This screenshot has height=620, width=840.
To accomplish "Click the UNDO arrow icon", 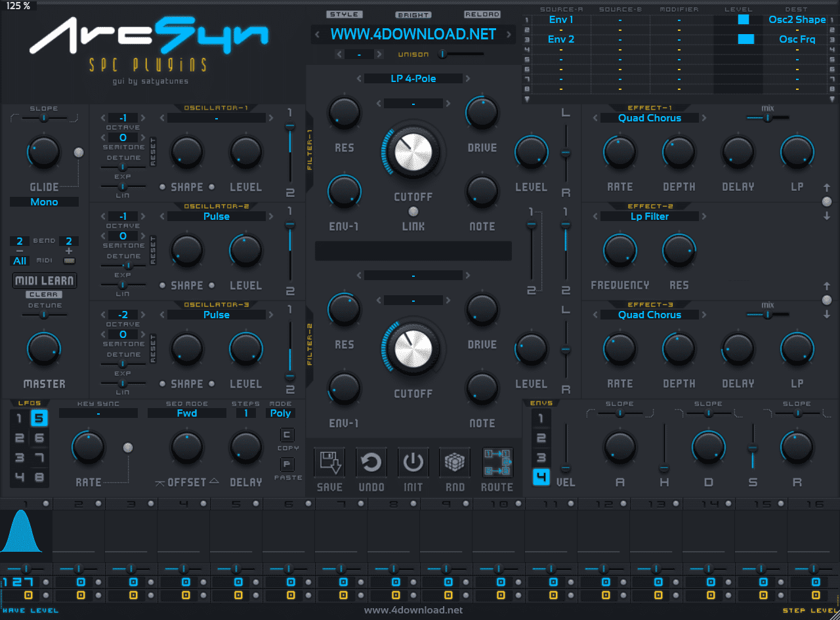I will pos(371,463).
